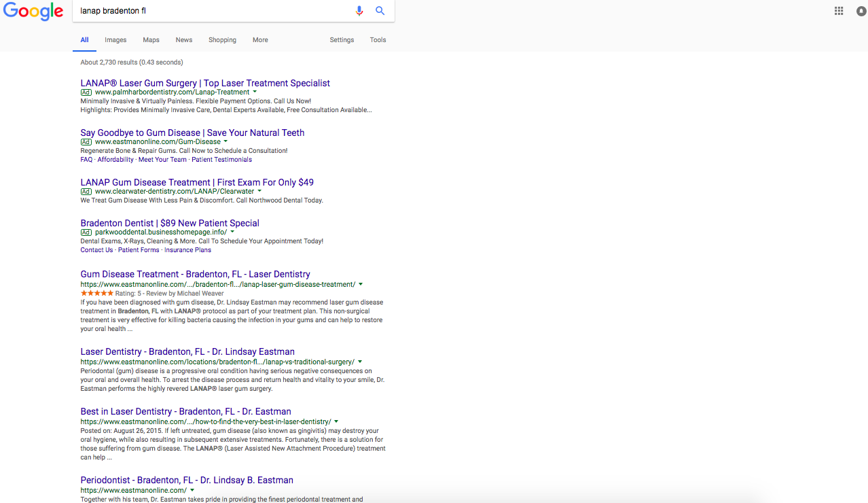Click 'Regenerate Bone & Repair Gums' description
Screen dimensions: 868x503
(x=184, y=151)
